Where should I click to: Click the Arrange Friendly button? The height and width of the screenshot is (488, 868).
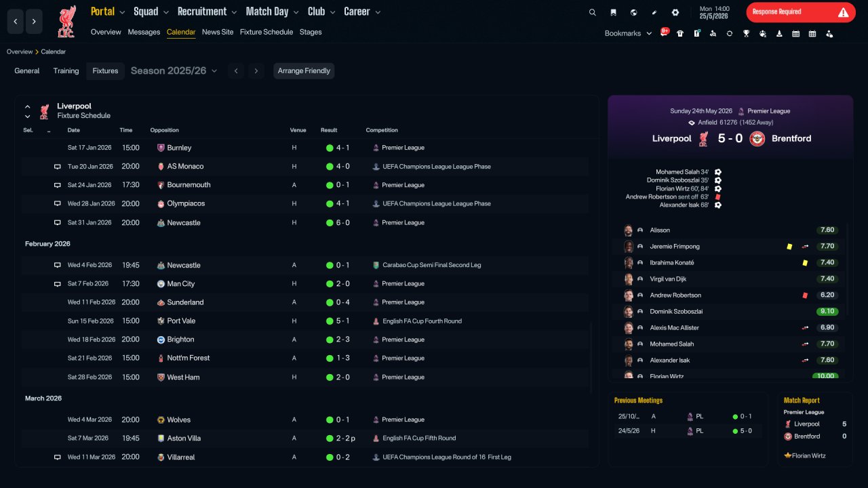(304, 71)
